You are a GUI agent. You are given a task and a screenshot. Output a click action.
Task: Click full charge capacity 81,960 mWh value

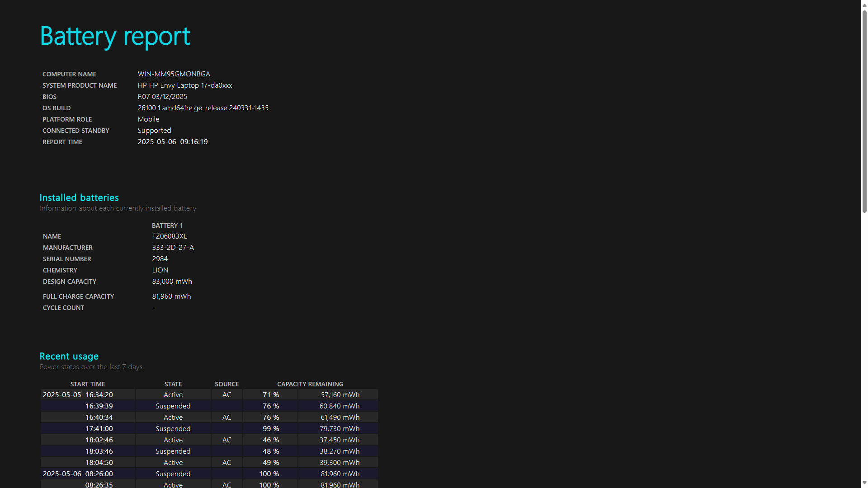click(x=171, y=296)
